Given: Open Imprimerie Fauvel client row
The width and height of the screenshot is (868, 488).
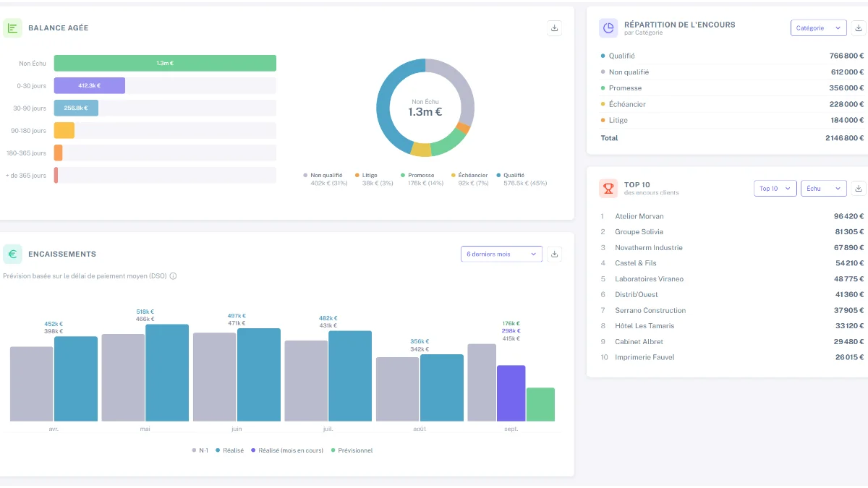Looking at the screenshot, I should 732,357.
